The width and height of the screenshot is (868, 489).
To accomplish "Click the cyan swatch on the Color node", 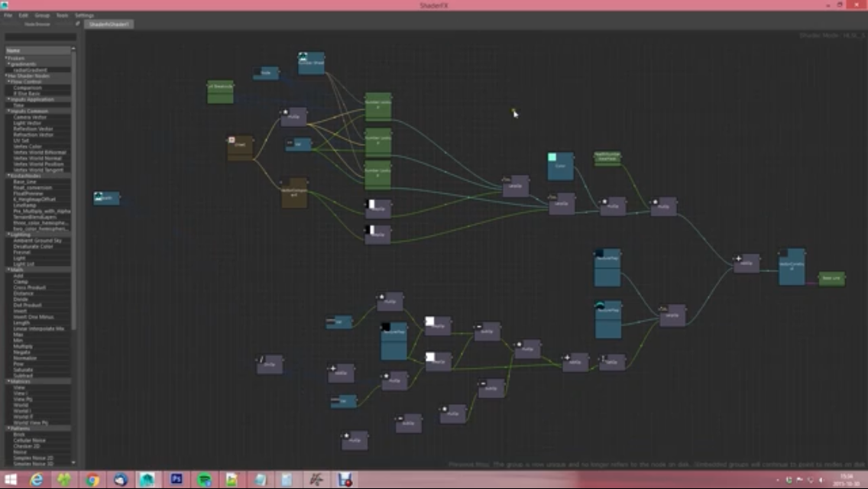I will [x=552, y=157].
